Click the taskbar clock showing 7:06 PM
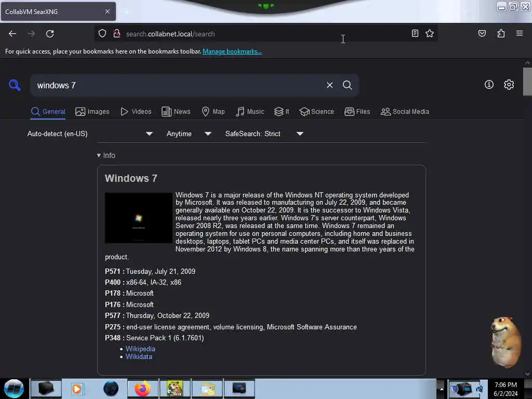Image resolution: width=532 pixels, height=399 pixels. click(x=506, y=389)
